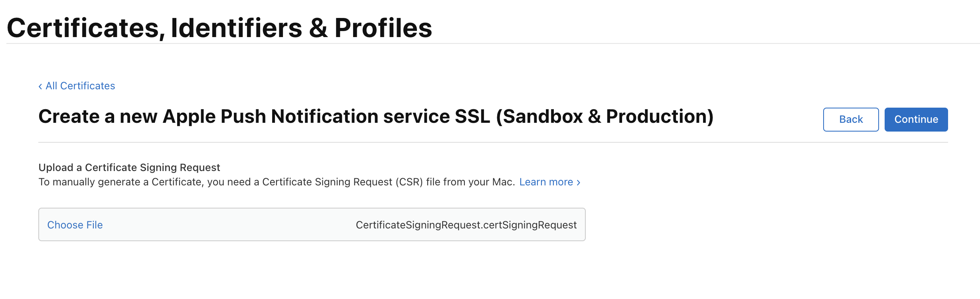Click the back chevron beside All Certificates
Image resolution: width=980 pixels, height=299 pixels.
(x=40, y=87)
